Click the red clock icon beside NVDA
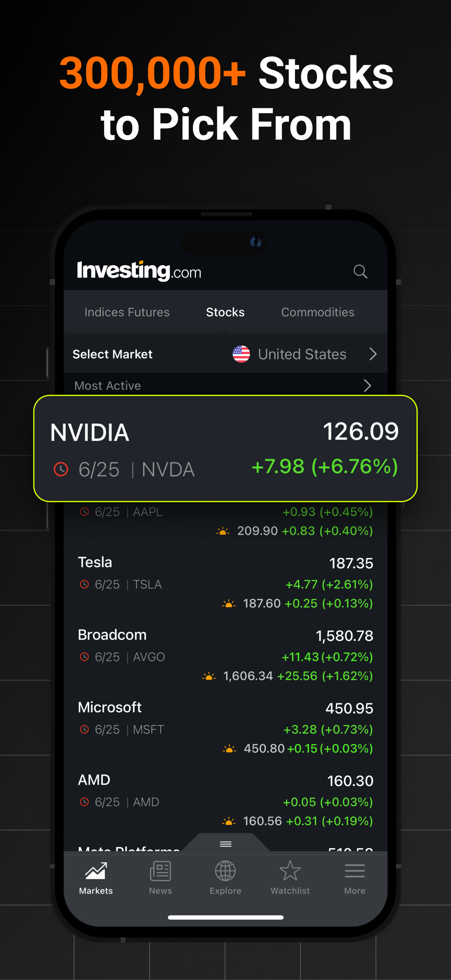Screen dimensions: 451x980 61,469
